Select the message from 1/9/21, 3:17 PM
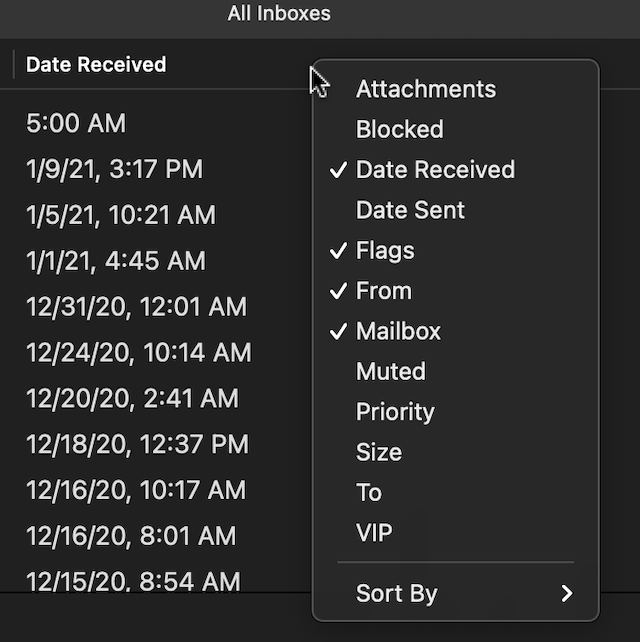This screenshot has height=642, width=640. 114,170
